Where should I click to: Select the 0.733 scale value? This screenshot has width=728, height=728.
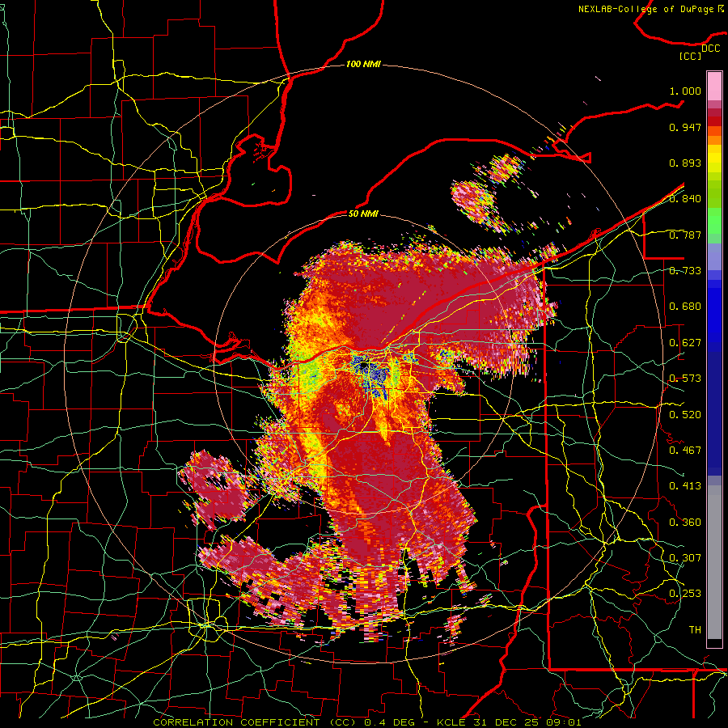685,271
